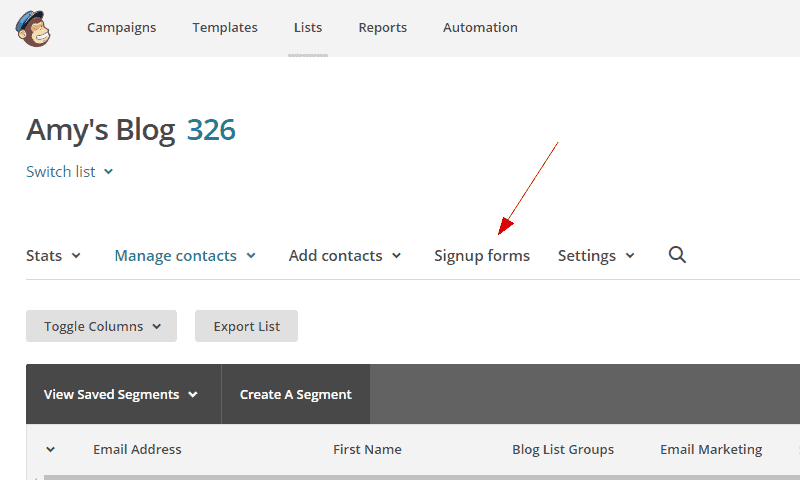Open the Reports section

[383, 28]
